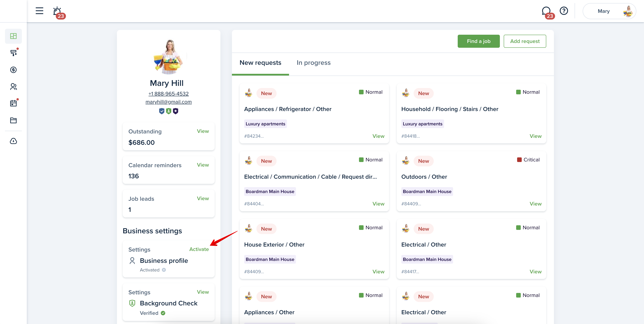Open the folder files sidebar icon
The height and width of the screenshot is (324, 644).
pos(13,120)
